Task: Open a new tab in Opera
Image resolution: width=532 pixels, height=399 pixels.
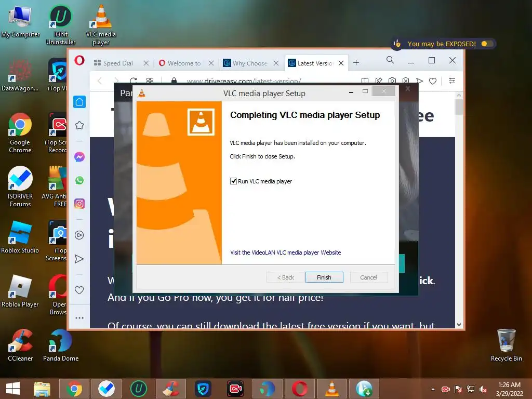Action: pos(356,63)
